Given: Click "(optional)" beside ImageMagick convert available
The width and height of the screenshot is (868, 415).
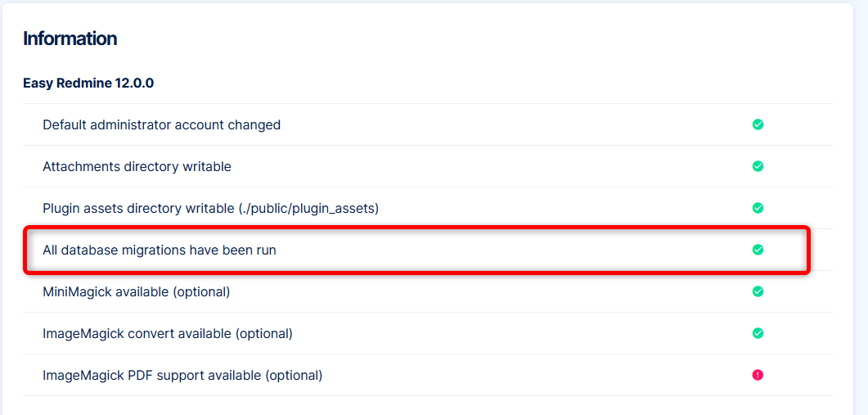Looking at the screenshot, I should coord(263,334).
